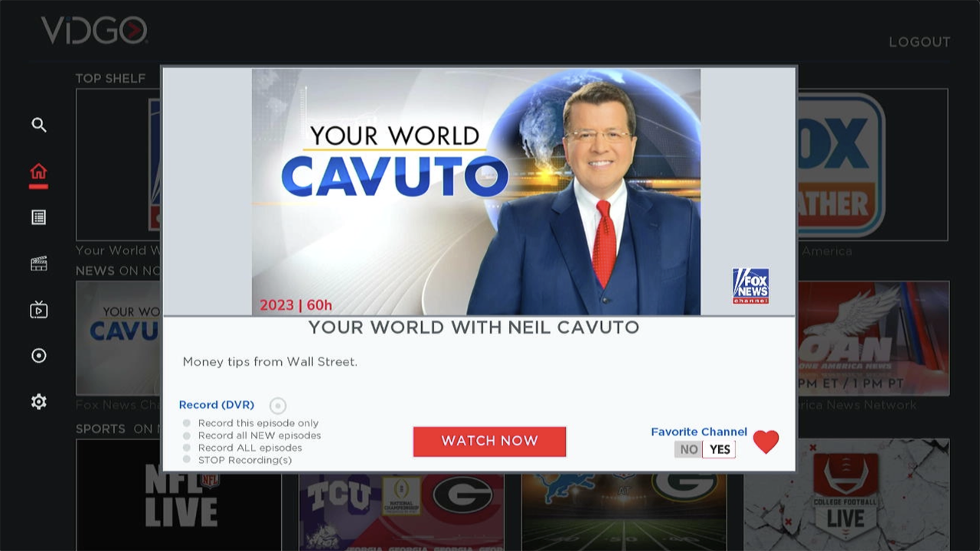Click the red favorite heart icon

tap(766, 442)
